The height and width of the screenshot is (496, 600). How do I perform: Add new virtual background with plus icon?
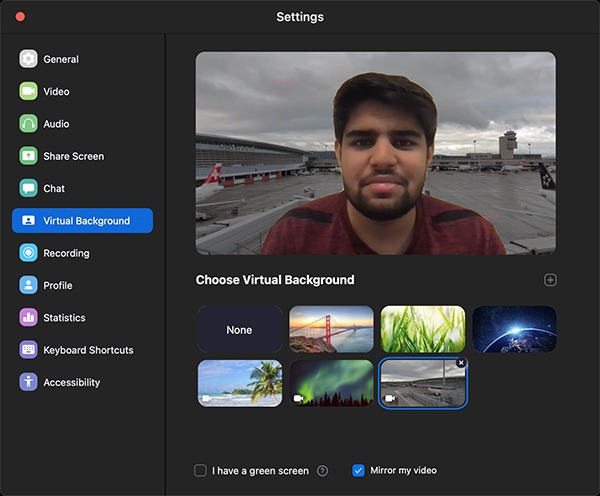point(549,280)
